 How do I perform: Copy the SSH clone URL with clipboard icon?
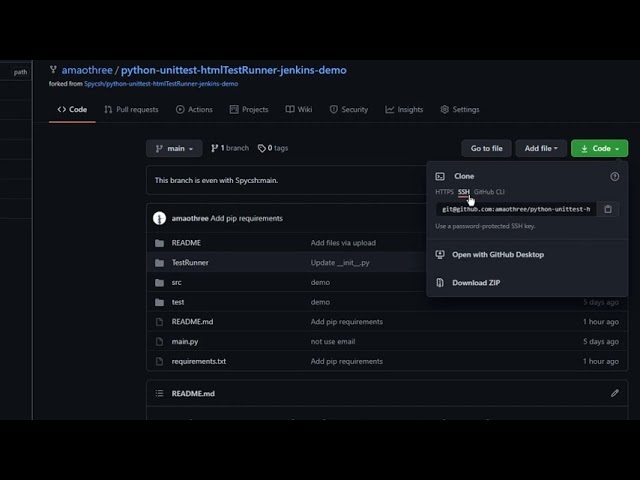click(608, 209)
